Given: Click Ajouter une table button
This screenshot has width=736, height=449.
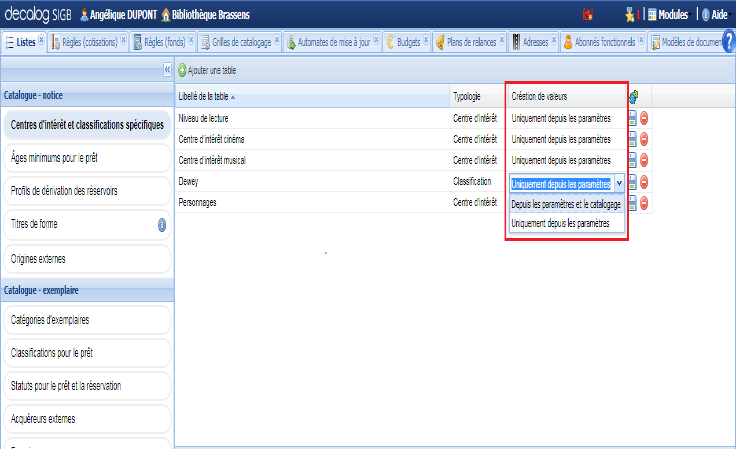Looking at the screenshot, I should pyautogui.click(x=207, y=71).
